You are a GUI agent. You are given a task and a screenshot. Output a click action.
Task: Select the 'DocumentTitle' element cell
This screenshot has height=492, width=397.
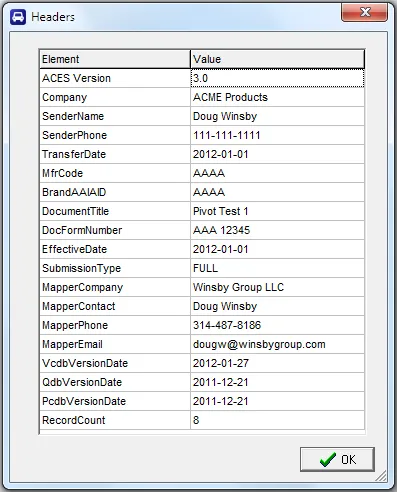115,211
